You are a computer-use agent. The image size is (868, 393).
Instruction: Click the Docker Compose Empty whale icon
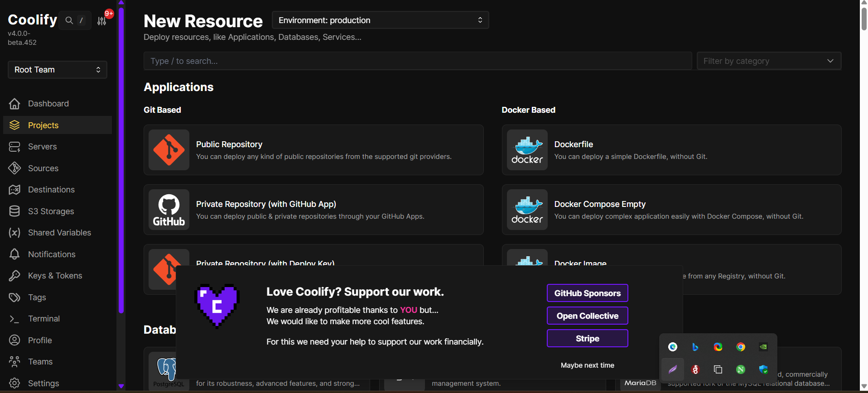tap(527, 210)
